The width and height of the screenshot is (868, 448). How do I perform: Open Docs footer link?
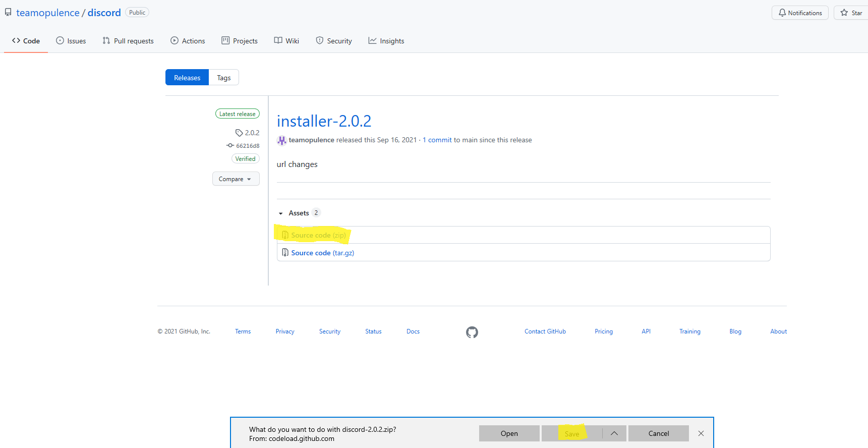[413, 331]
